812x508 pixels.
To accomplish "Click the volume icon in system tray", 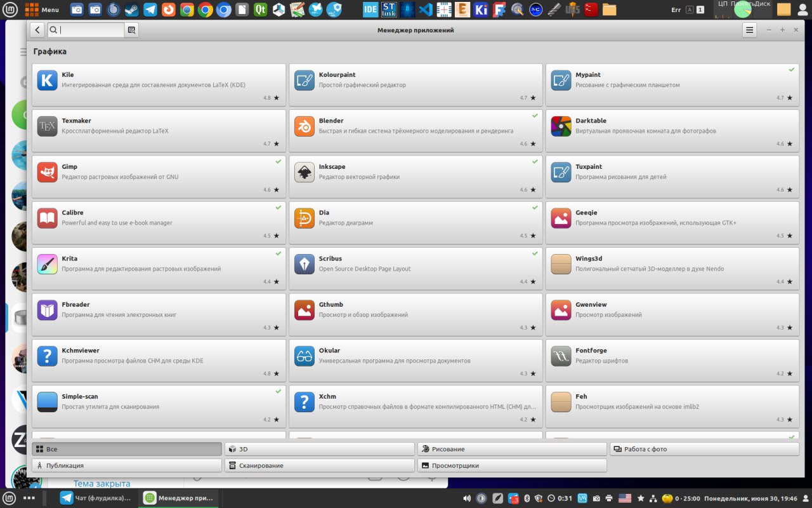I will pos(467,498).
